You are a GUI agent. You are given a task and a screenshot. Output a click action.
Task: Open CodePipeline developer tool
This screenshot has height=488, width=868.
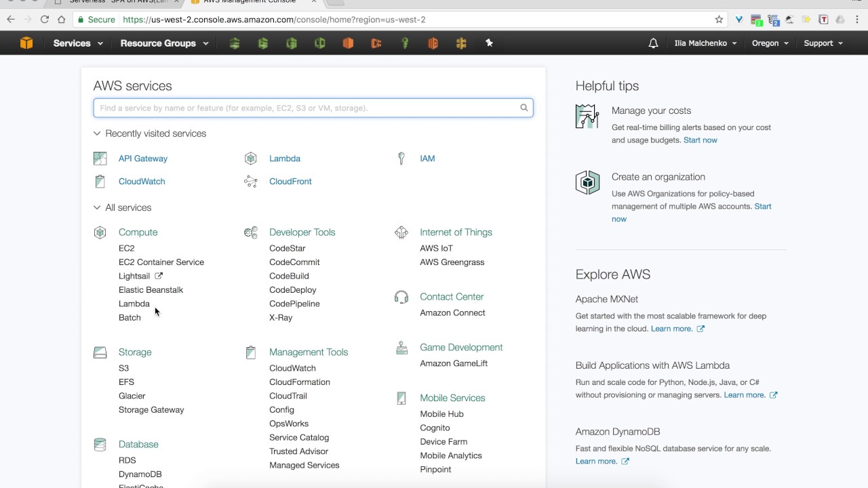294,304
